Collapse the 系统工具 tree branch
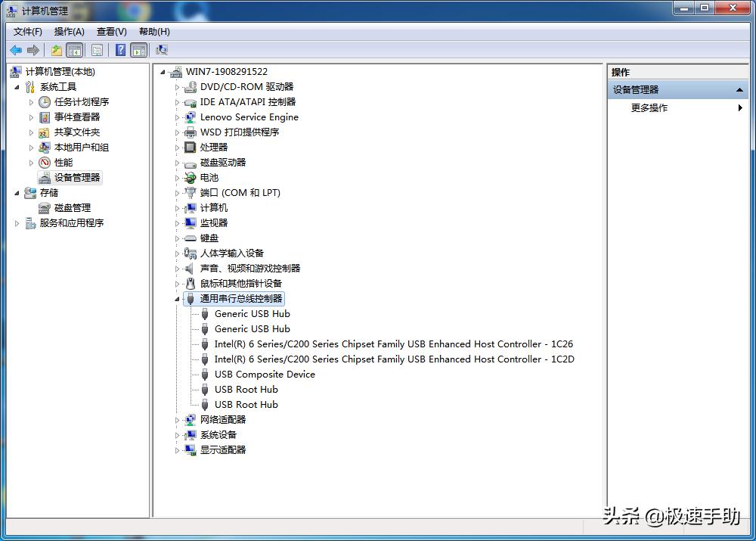Screen dimensions: 756x541 [17, 86]
